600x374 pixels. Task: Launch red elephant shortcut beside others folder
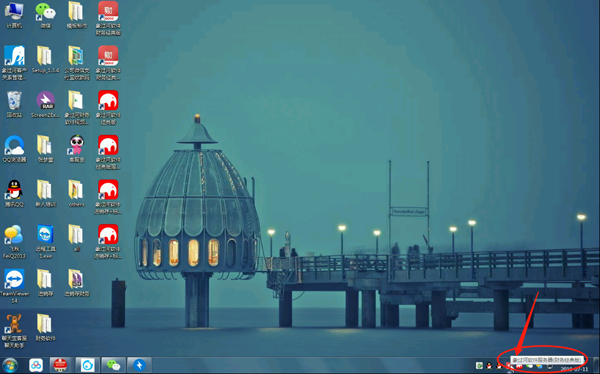(108, 197)
